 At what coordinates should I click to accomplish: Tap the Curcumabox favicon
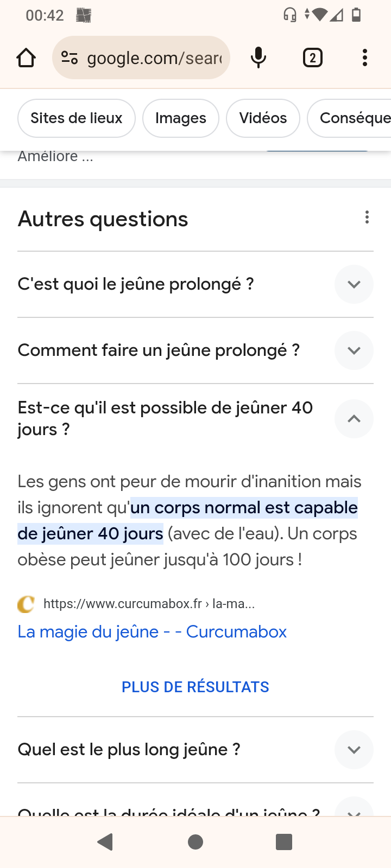click(x=26, y=604)
